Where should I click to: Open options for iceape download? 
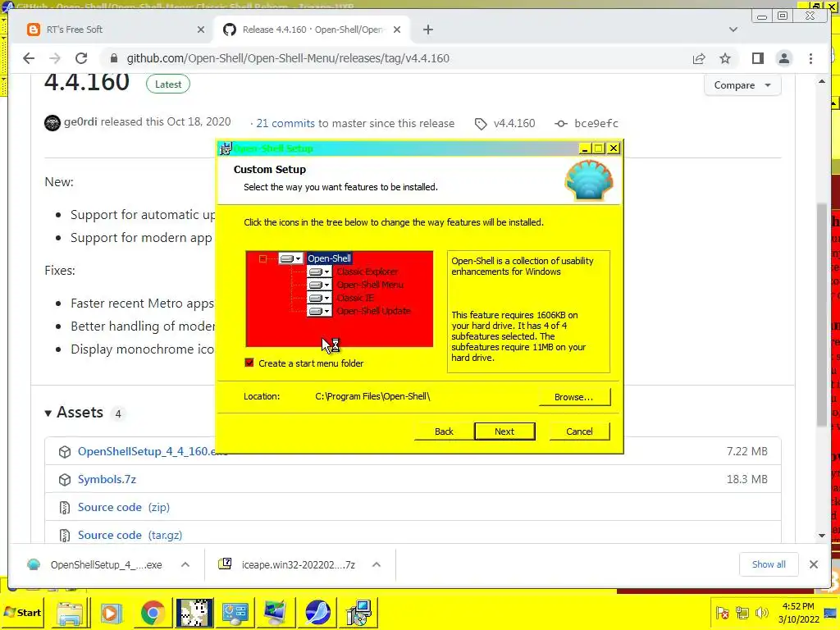(x=377, y=564)
